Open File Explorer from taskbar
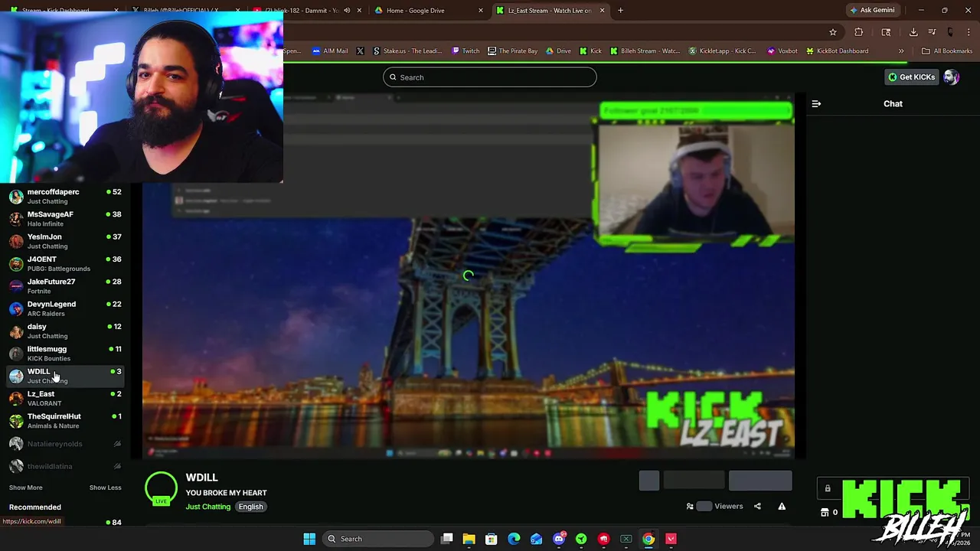The width and height of the screenshot is (980, 551). point(469,539)
